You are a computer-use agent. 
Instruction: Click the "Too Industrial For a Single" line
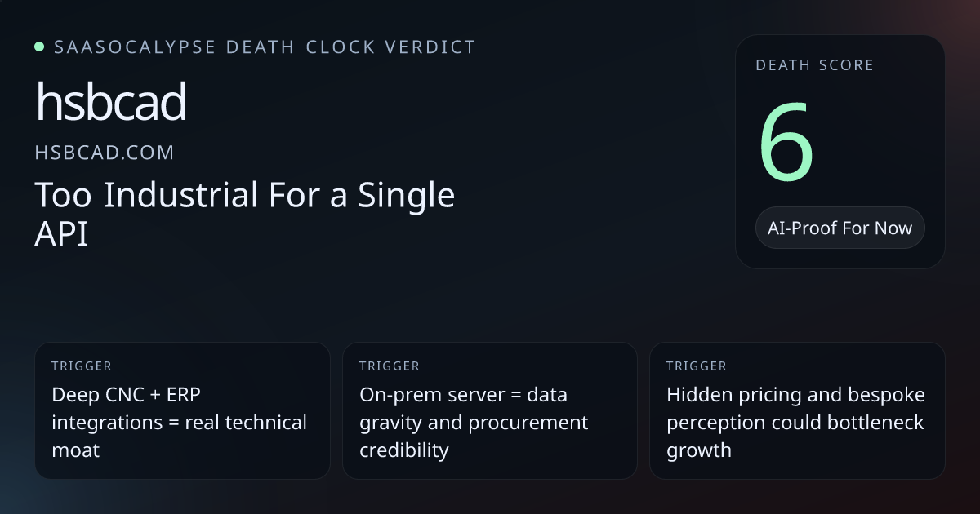(x=244, y=196)
